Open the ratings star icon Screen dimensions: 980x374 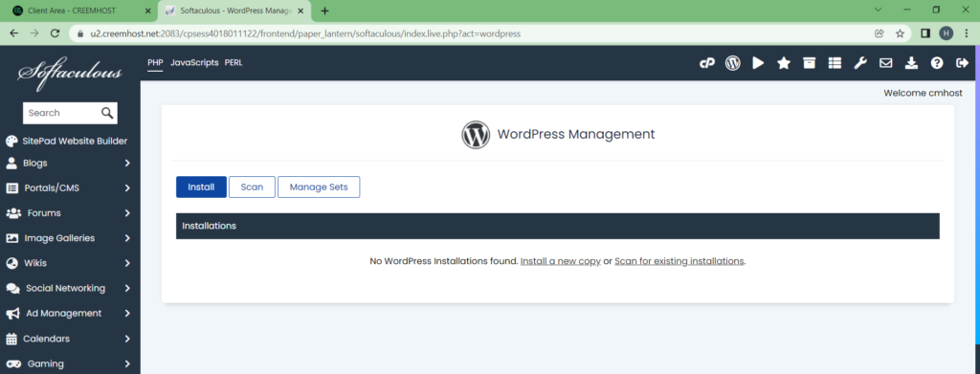(x=784, y=63)
